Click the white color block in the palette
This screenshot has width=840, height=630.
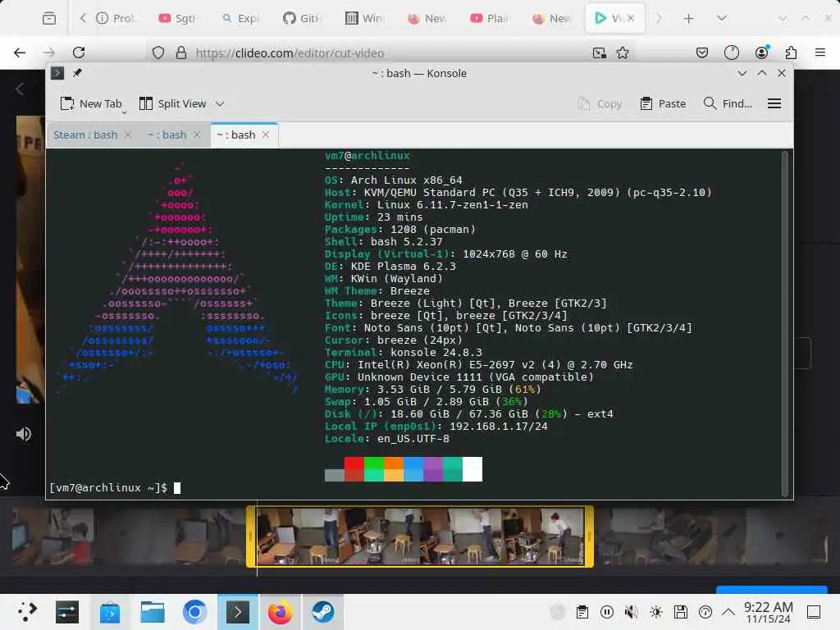472,469
